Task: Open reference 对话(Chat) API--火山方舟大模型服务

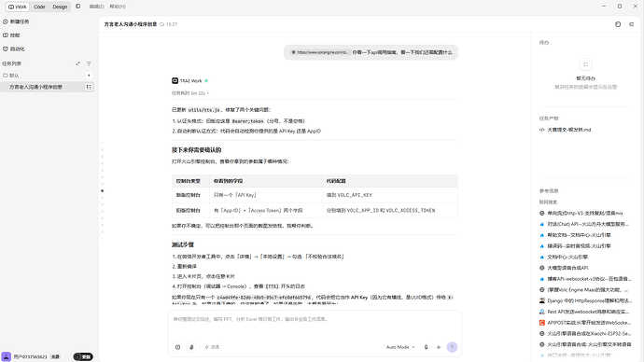Action: pos(584,224)
